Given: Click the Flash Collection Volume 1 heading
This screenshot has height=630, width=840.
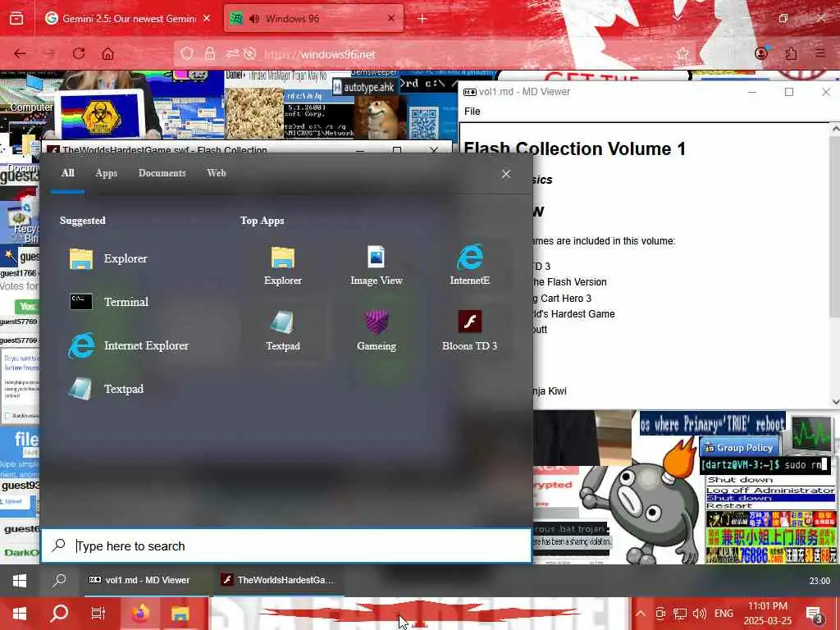Looking at the screenshot, I should click(574, 149).
